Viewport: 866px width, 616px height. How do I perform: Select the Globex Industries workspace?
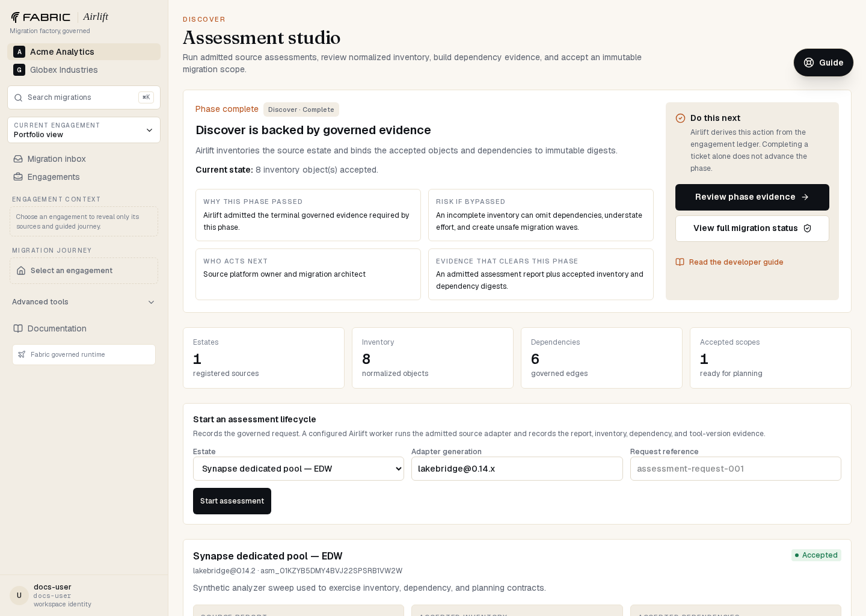(x=84, y=70)
